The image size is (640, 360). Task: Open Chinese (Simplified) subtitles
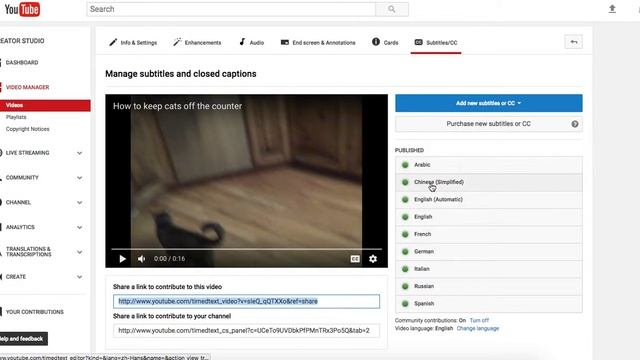click(x=489, y=182)
